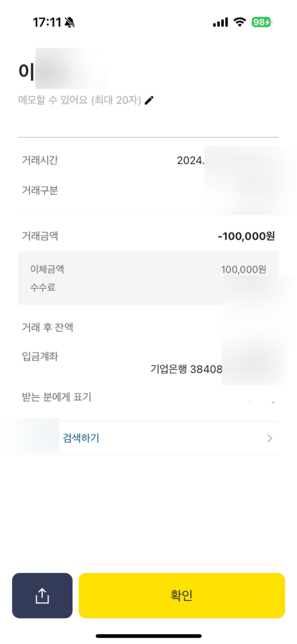Tap the 받는 분에게 표기 label
This screenshot has height=644, width=297.
point(56,397)
